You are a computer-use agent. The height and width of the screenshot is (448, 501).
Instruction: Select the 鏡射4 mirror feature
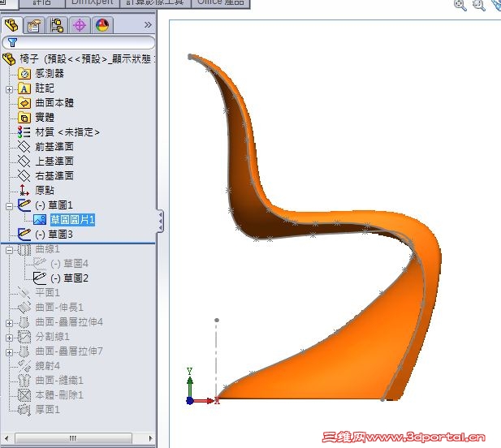coord(47,366)
